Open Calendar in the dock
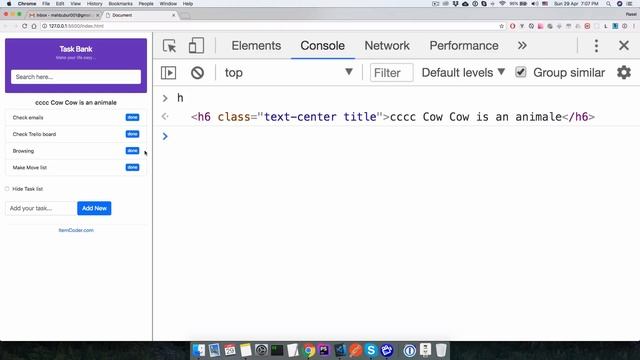 click(x=230, y=350)
